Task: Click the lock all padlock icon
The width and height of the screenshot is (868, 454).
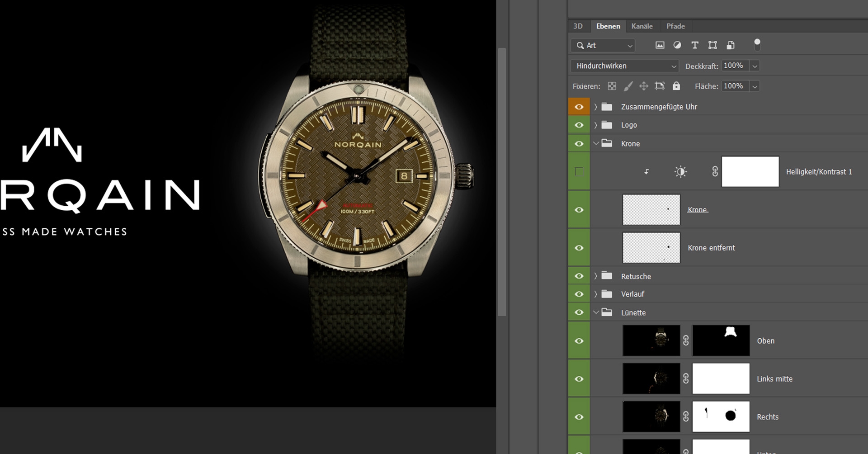Action: [676, 86]
